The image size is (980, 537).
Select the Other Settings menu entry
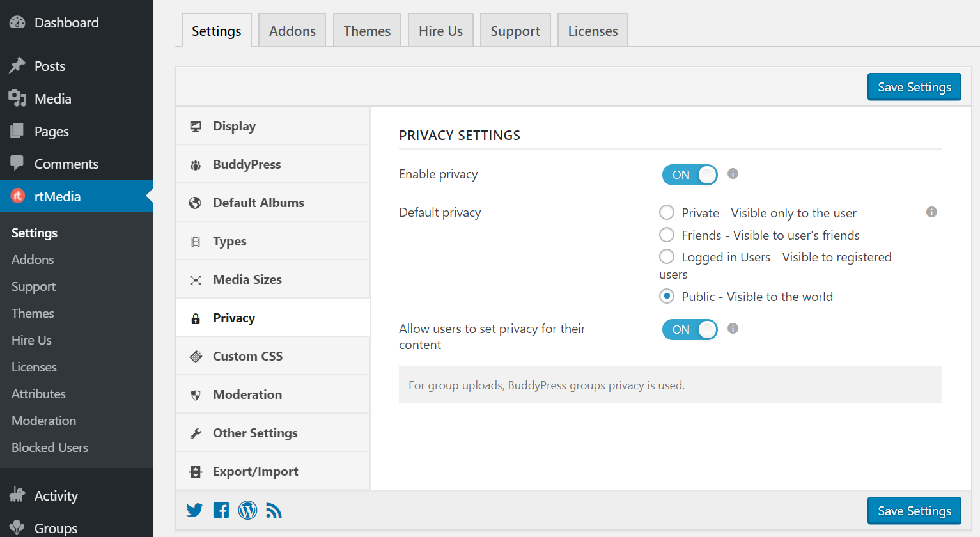pos(255,433)
